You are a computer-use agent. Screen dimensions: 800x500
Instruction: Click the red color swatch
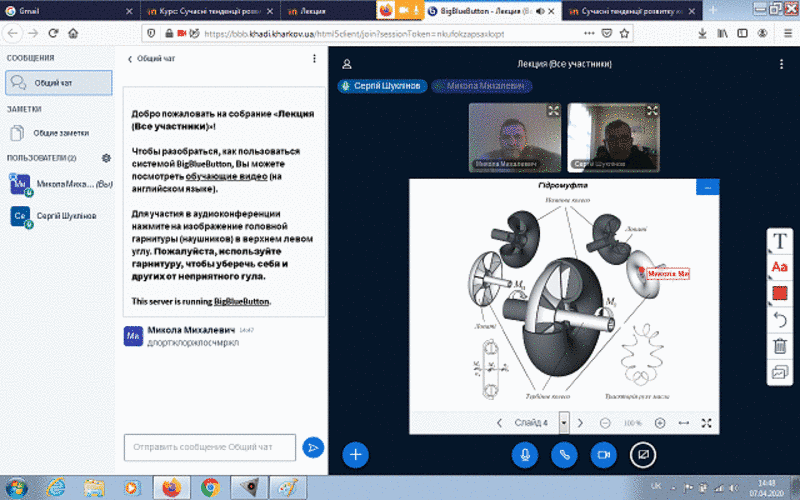point(780,294)
